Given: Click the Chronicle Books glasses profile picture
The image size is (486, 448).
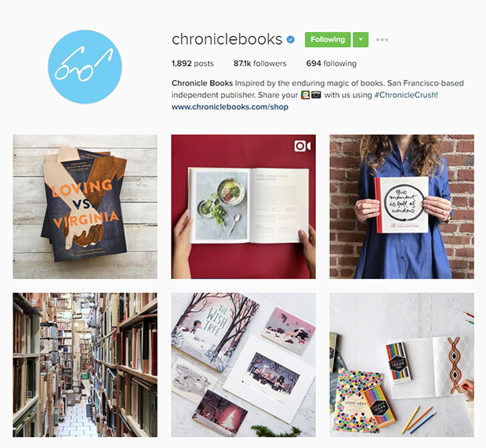Looking at the screenshot, I should (85, 67).
